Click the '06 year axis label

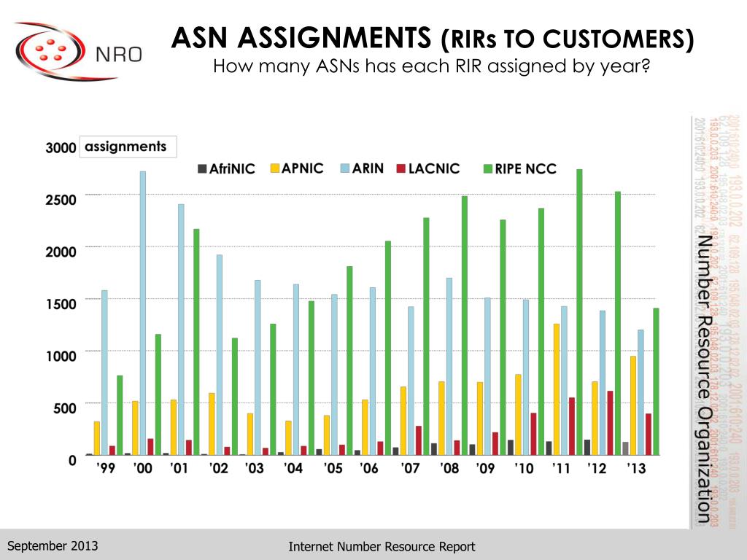click(369, 468)
